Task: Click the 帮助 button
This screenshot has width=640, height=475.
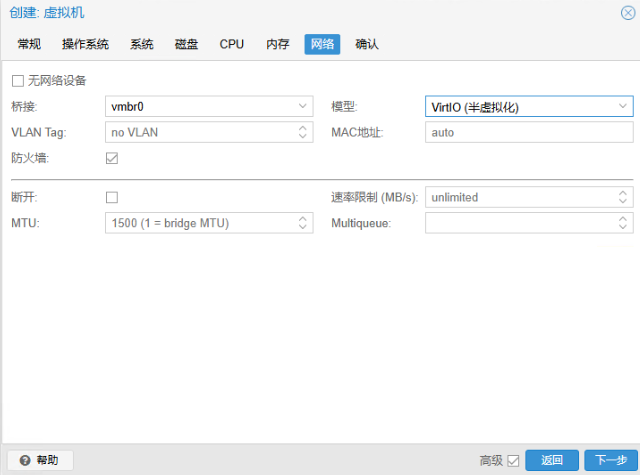Action: pyautogui.click(x=40, y=460)
